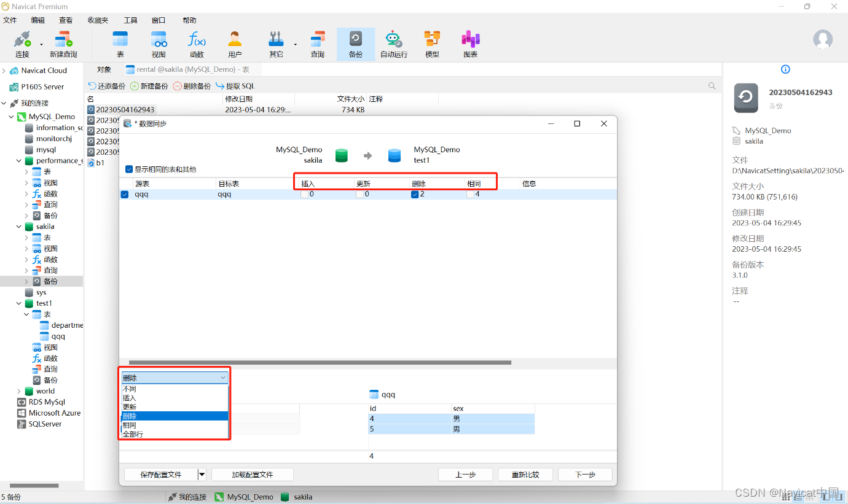Expand the world database node
The height and width of the screenshot is (504, 848).
coord(19,391)
